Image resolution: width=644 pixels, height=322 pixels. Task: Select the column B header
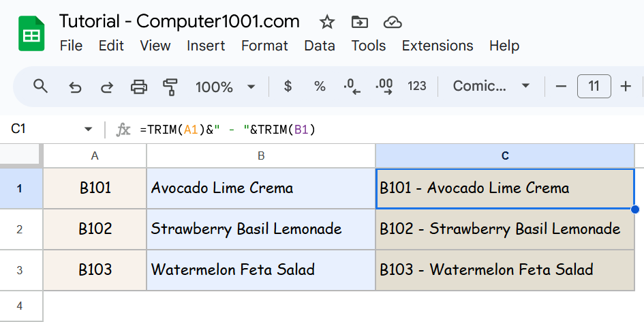pos(260,156)
